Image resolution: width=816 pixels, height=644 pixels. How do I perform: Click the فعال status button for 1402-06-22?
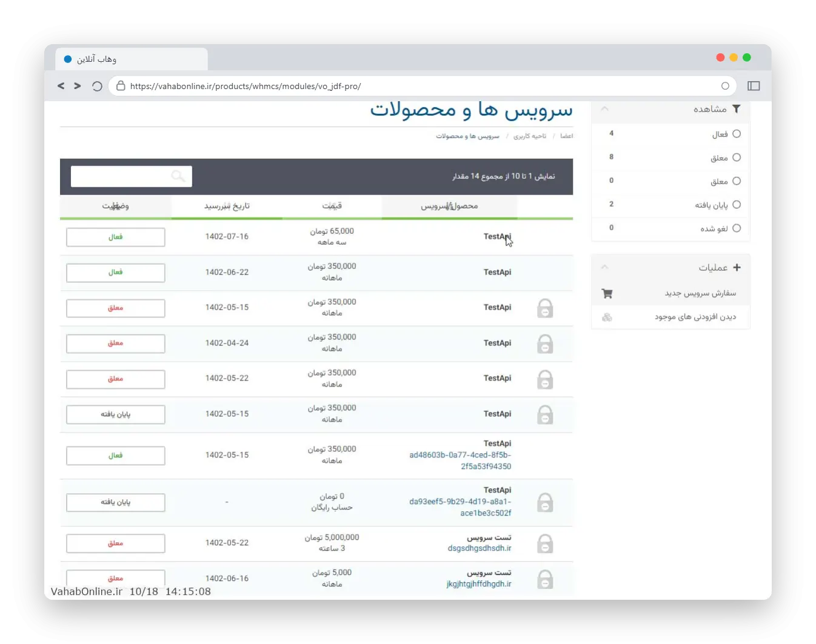(116, 273)
